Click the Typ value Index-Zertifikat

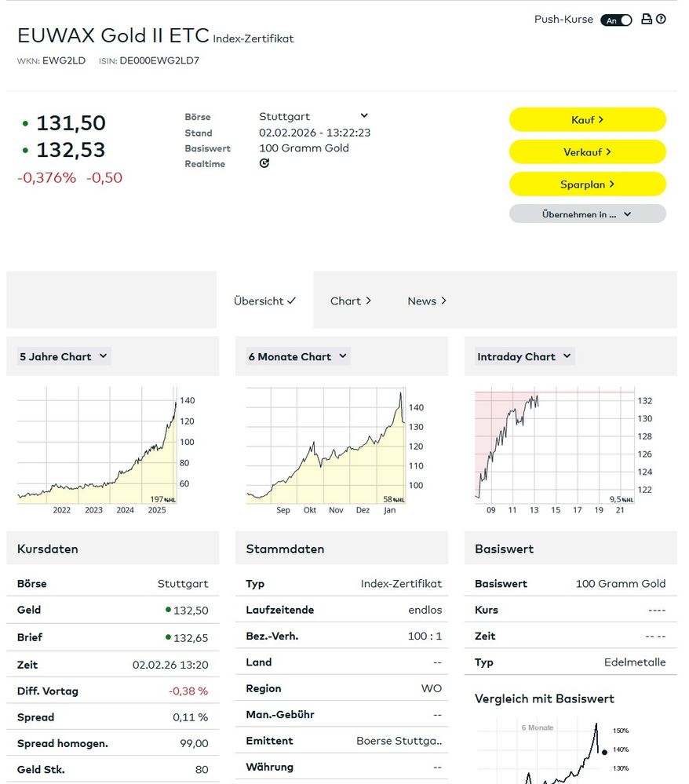click(x=401, y=584)
